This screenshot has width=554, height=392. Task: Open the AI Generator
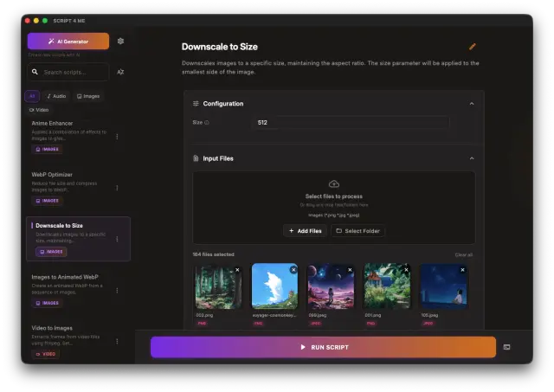coord(68,42)
